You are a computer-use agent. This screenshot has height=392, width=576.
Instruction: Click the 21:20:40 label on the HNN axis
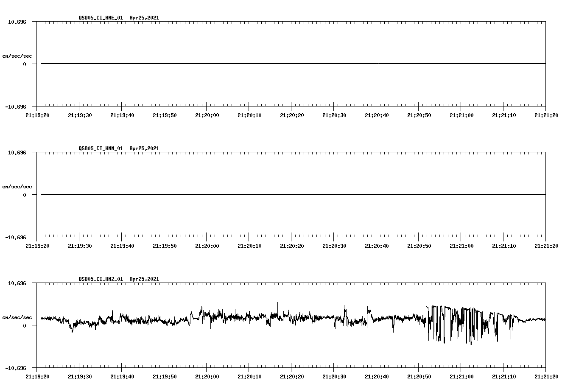(x=377, y=245)
